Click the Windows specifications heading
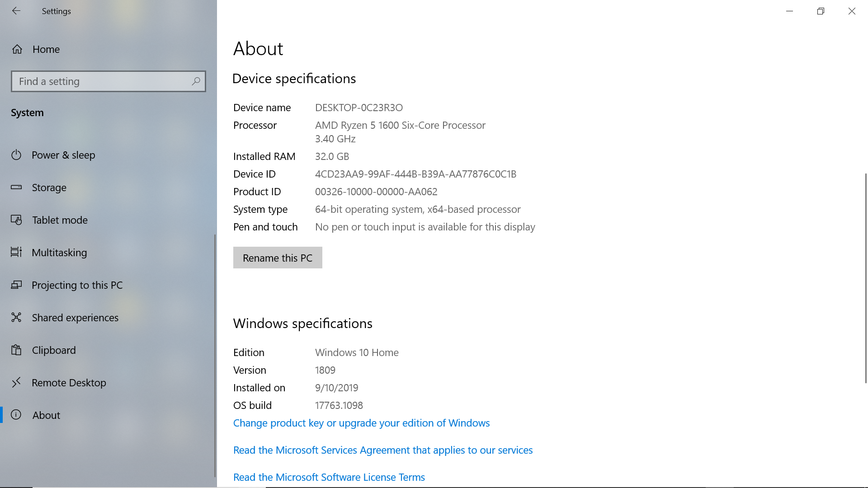The height and width of the screenshot is (488, 868). (302, 324)
